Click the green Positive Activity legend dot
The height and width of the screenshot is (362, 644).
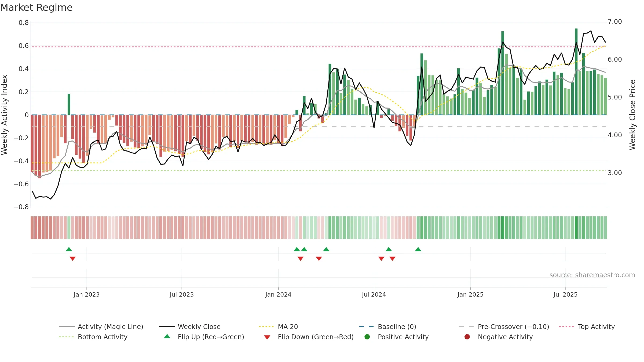click(x=367, y=337)
